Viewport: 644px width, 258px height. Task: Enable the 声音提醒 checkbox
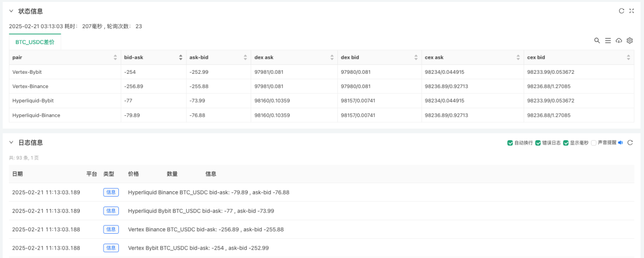click(593, 143)
